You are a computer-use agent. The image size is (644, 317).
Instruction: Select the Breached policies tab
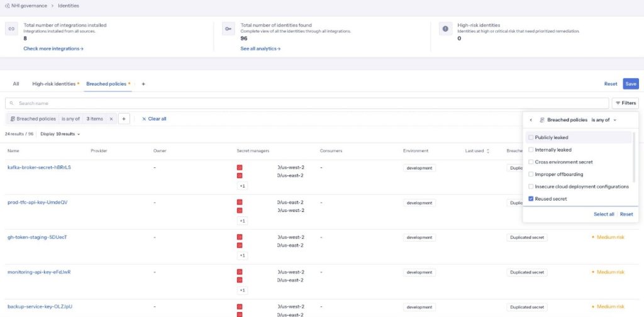[x=106, y=84]
